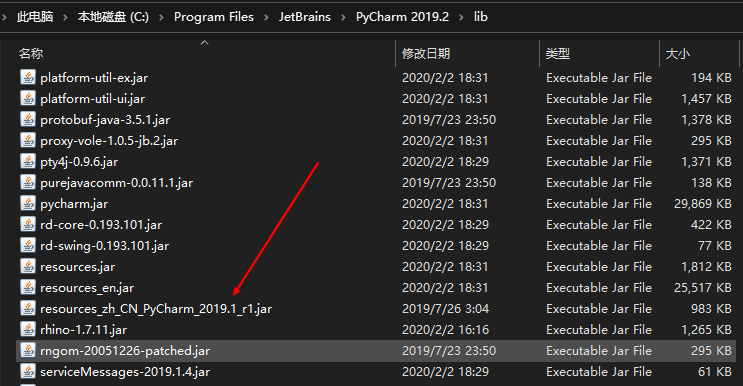Click the 29,869 KB size of pycharm.jar
Viewport: 743px width, 386px height.
[703, 204]
